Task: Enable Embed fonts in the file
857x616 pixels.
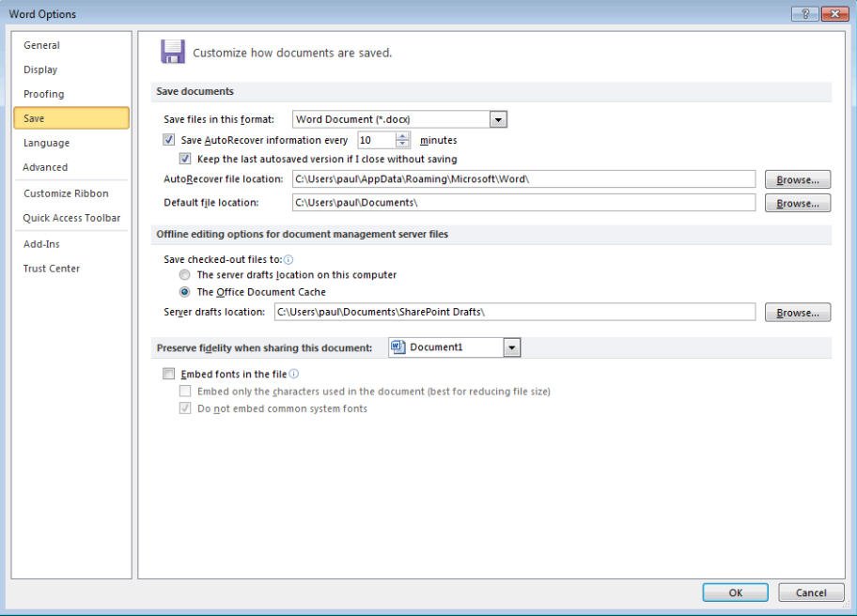Action: tap(169, 374)
